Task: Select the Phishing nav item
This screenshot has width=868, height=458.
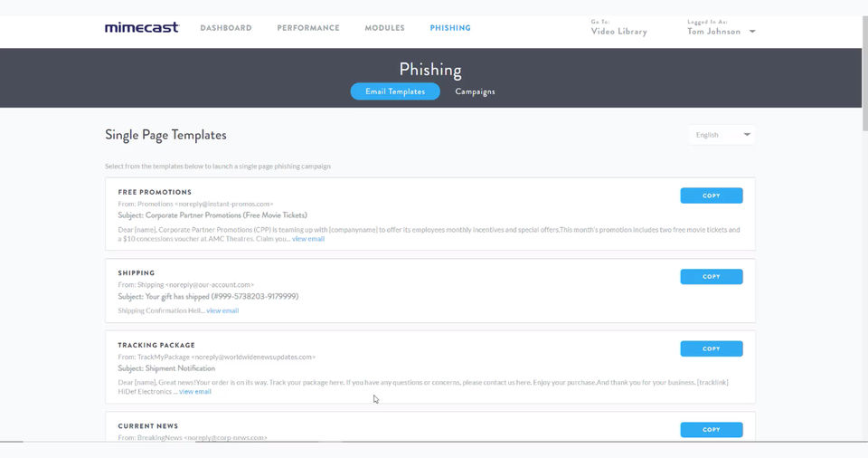Action: click(450, 28)
